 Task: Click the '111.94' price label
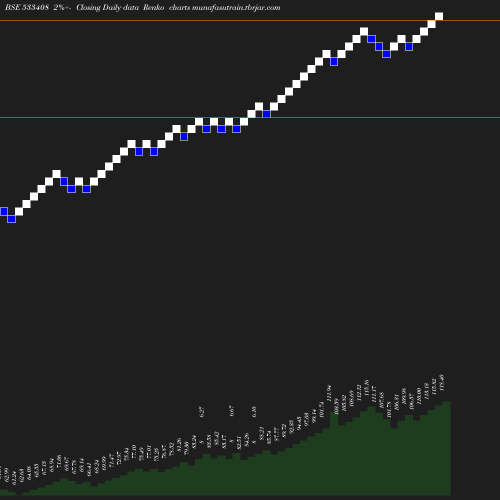329,392
